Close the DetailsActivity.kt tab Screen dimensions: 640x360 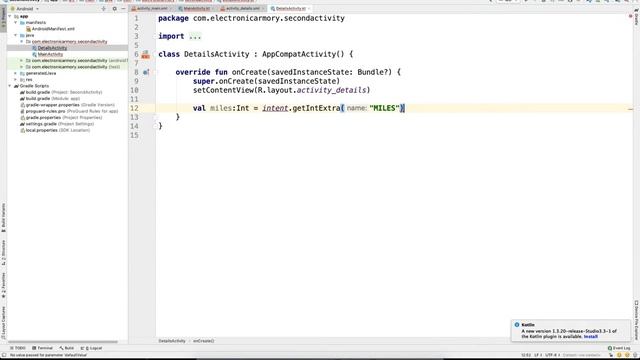(x=309, y=9)
